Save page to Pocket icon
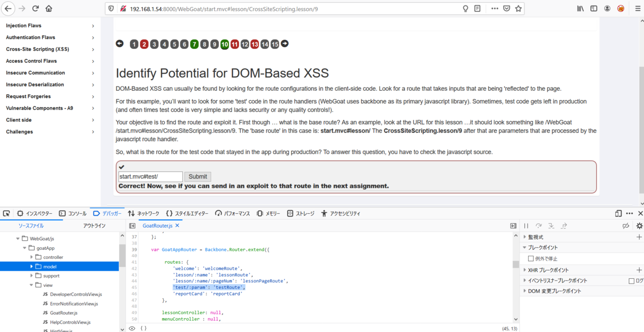Image resolution: width=644 pixels, height=332 pixels. click(x=506, y=9)
